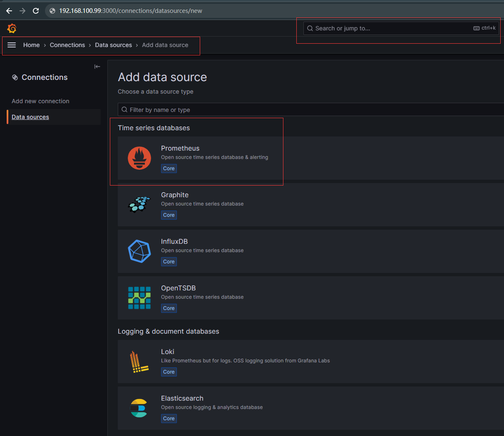
Task: Click the Graphite logo icon
Action: coord(139,204)
